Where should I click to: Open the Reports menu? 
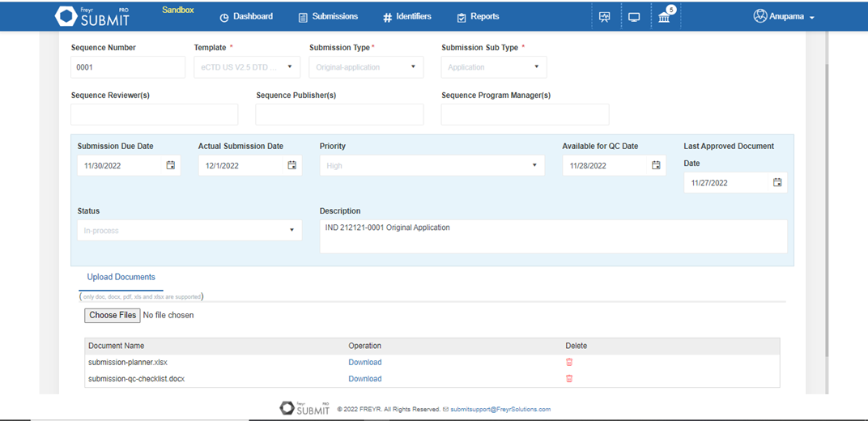[x=479, y=16]
